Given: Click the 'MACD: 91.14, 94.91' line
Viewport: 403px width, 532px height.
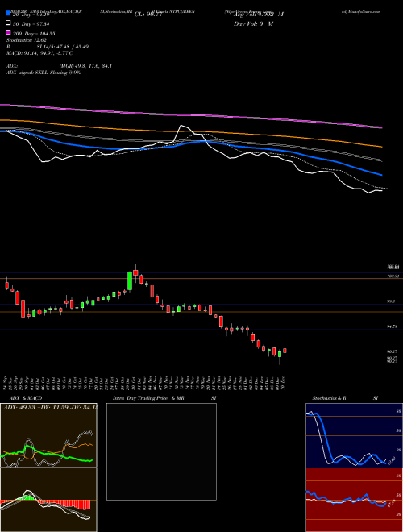Looking at the screenshot, I should (x=39, y=53).
